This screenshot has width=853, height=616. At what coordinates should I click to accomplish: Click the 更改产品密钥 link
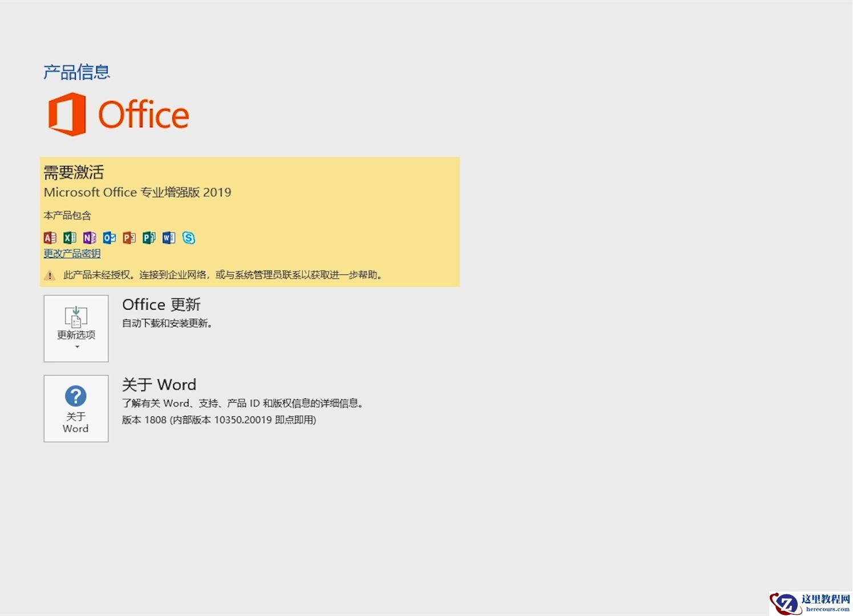[x=72, y=253]
